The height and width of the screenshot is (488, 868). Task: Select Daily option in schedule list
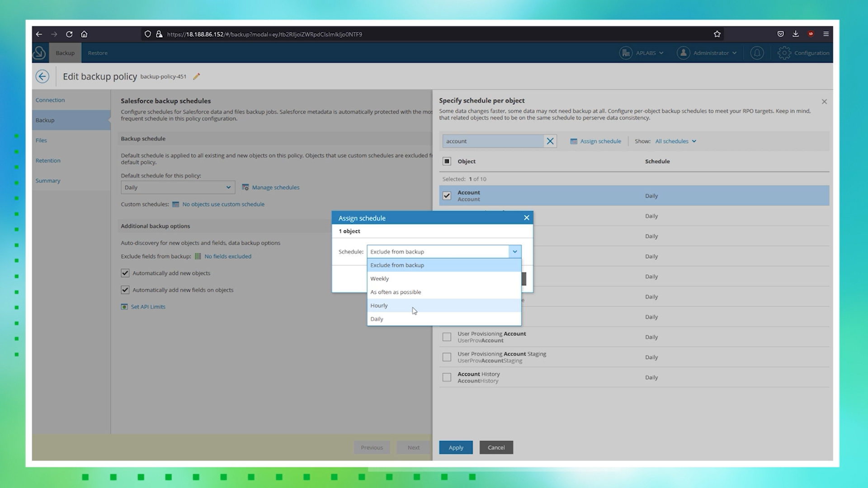pos(444,319)
